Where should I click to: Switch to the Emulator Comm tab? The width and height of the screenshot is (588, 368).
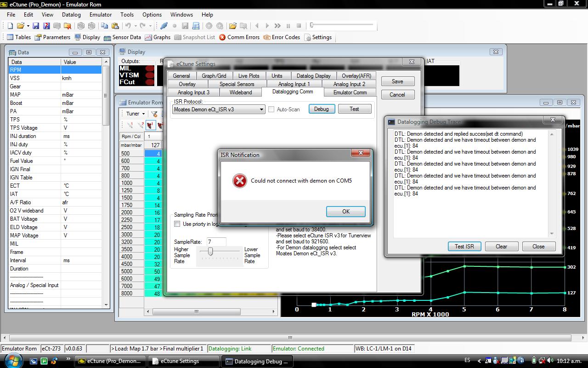coord(350,92)
